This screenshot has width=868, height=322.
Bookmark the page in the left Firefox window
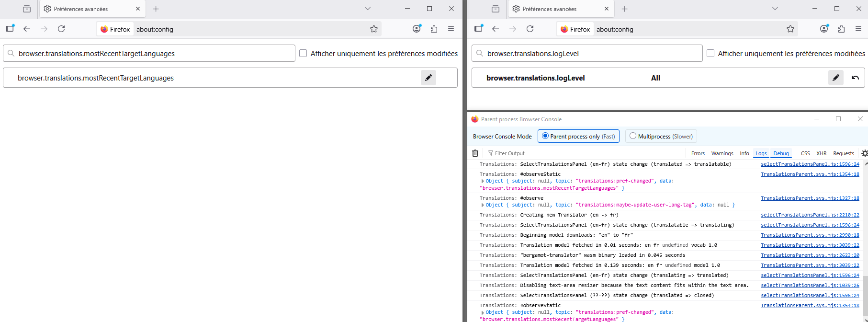(374, 29)
